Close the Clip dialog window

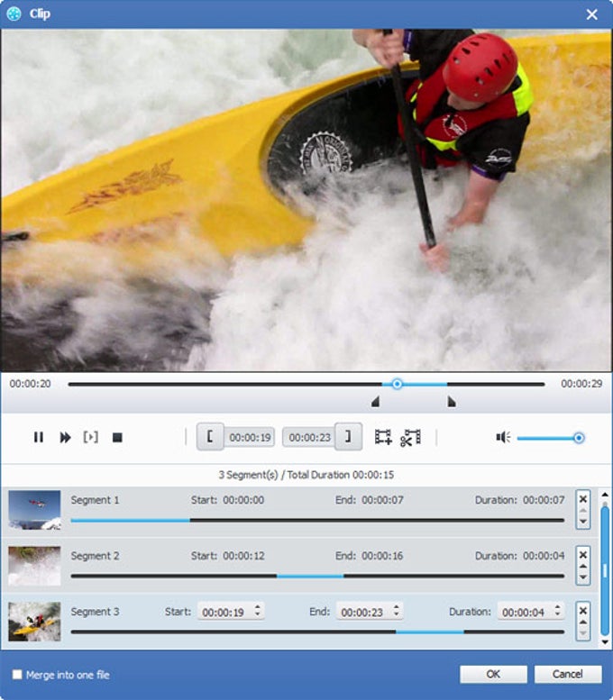[x=592, y=14]
